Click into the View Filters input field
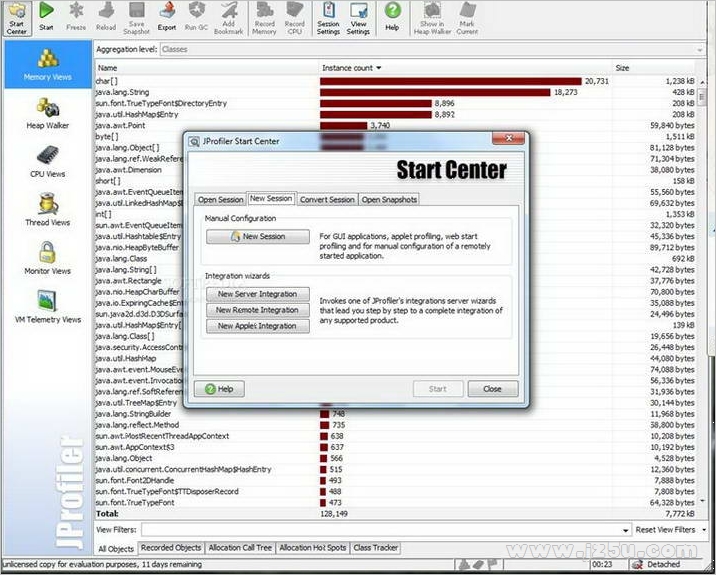Viewport: 716px width, 575px height. (381, 530)
